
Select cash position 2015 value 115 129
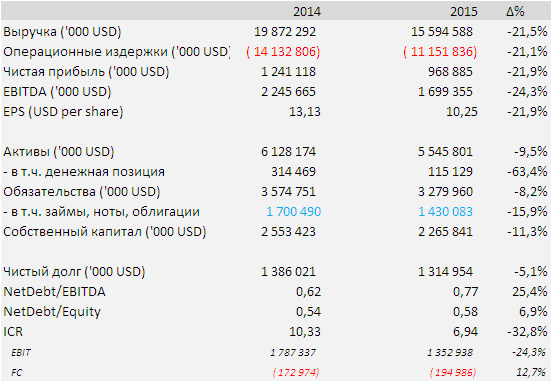(450, 172)
